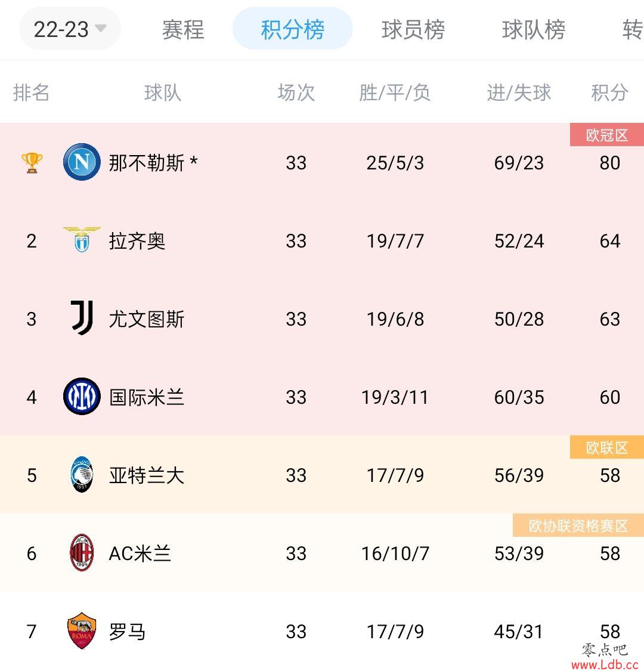Click the Atalanta club crest
The height and width of the screenshot is (671, 644).
pyautogui.click(x=82, y=474)
